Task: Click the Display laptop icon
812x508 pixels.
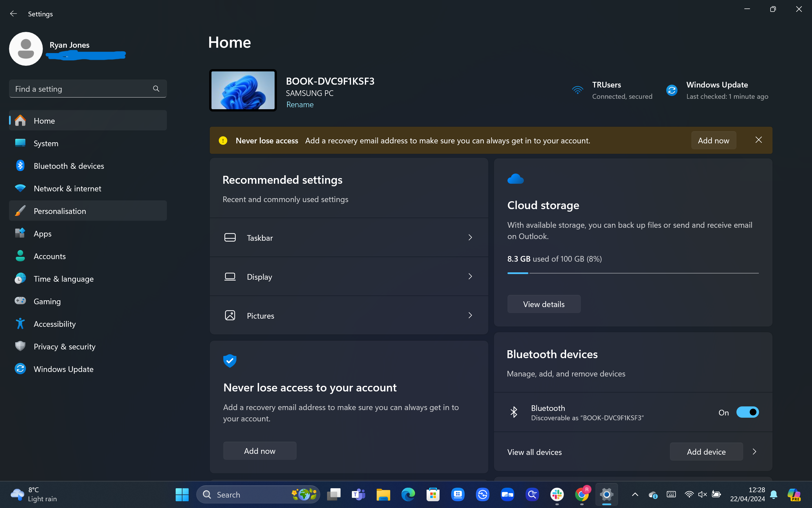Action: coord(230,277)
